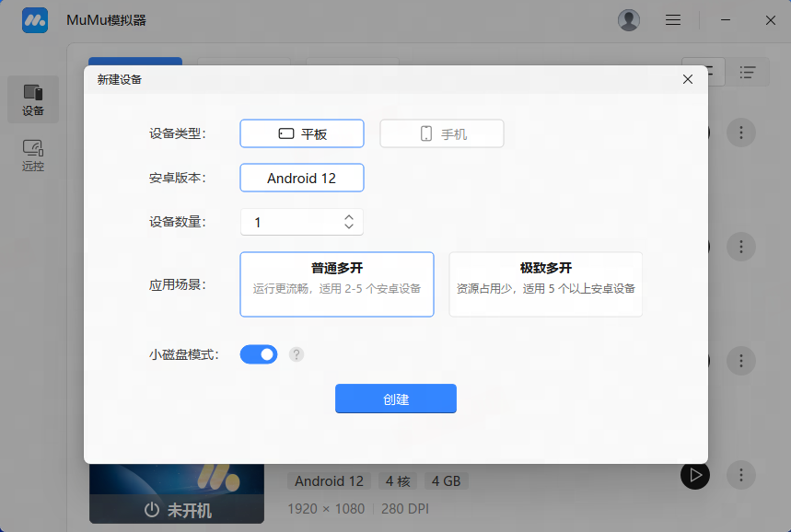The height and width of the screenshot is (532, 791).
Task: Open the user account avatar
Action: tap(629, 20)
